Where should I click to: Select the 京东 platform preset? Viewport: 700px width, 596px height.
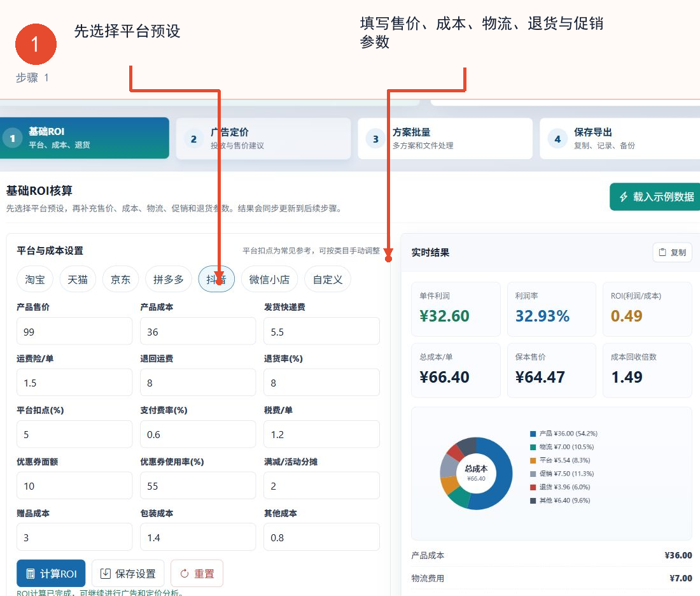tap(120, 280)
